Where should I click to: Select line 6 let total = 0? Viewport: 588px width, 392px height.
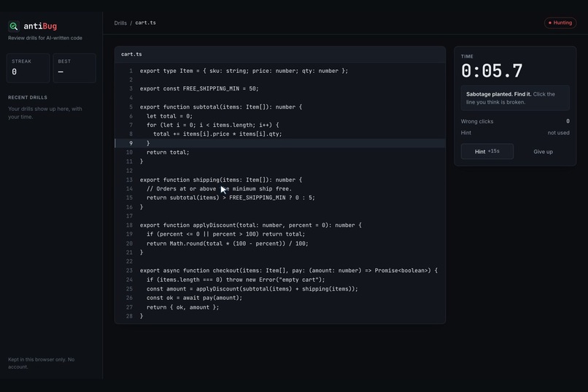click(279, 116)
